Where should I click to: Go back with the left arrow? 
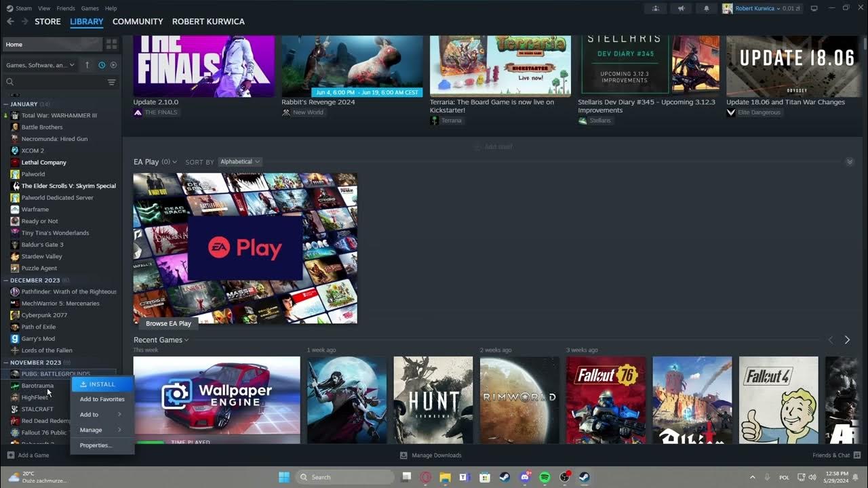tap(10, 22)
